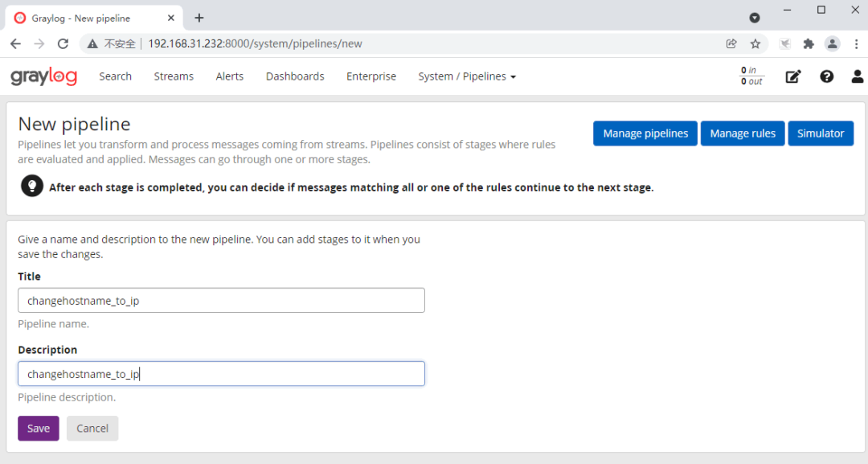Click the Graylog logo

[x=43, y=76]
